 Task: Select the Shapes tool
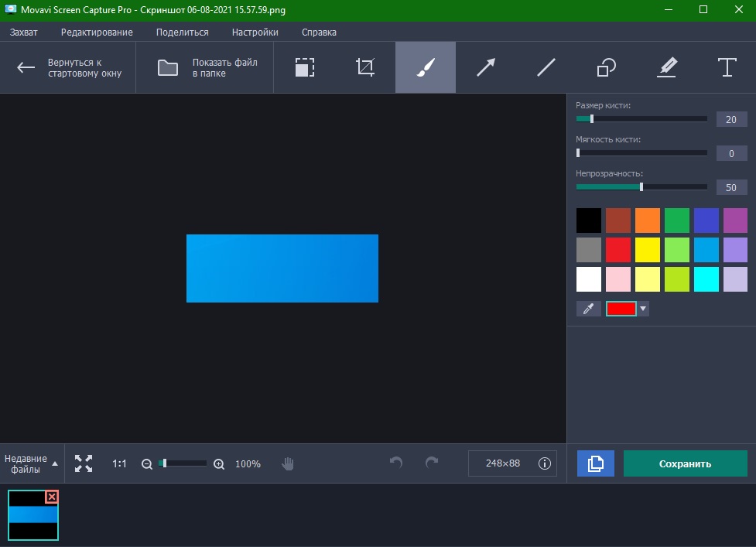(x=606, y=67)
